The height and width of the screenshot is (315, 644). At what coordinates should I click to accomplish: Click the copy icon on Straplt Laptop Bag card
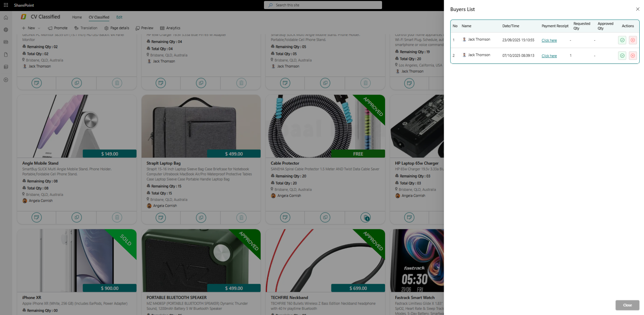[x=201, y=217]
